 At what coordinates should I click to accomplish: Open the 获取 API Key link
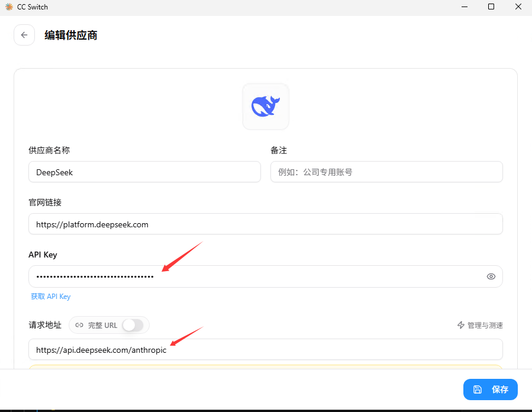50,297
